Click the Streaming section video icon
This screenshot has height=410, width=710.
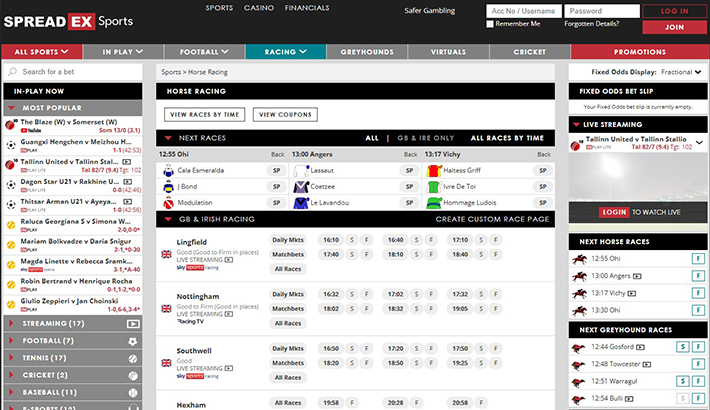point(133,323)
